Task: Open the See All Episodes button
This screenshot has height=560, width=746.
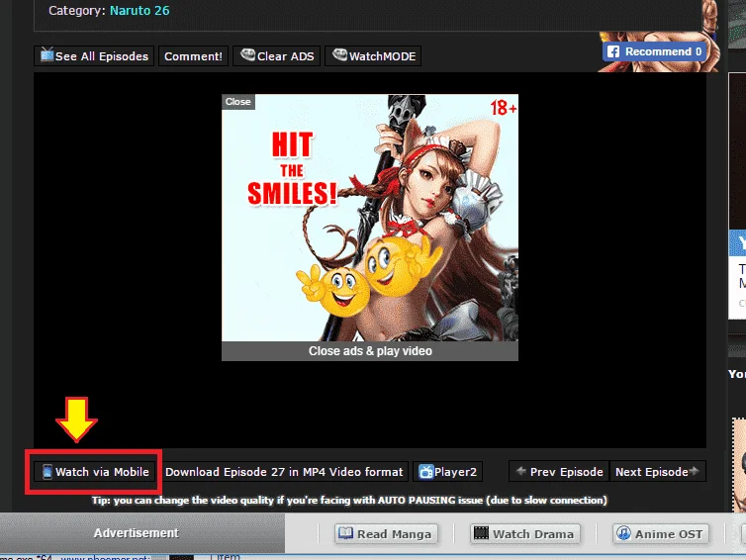Action: [94, 56]
